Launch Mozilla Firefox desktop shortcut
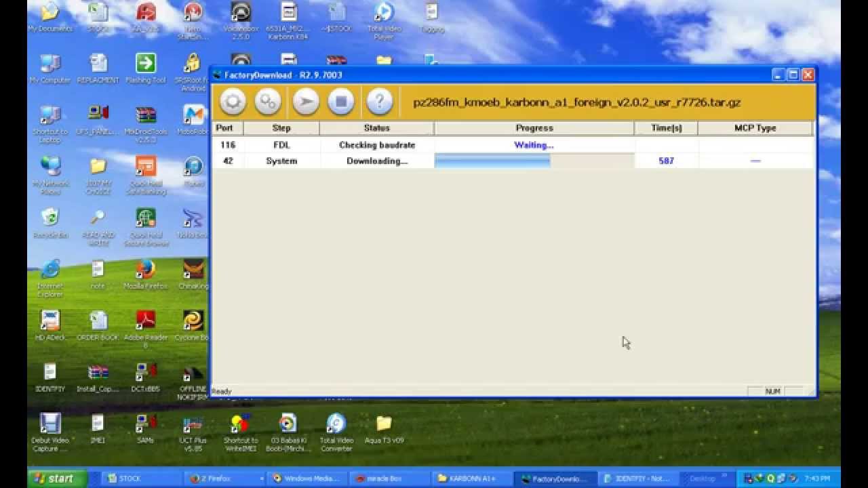Screen dimensions: 868x488 pyautogui.click(x=145, y=274)
